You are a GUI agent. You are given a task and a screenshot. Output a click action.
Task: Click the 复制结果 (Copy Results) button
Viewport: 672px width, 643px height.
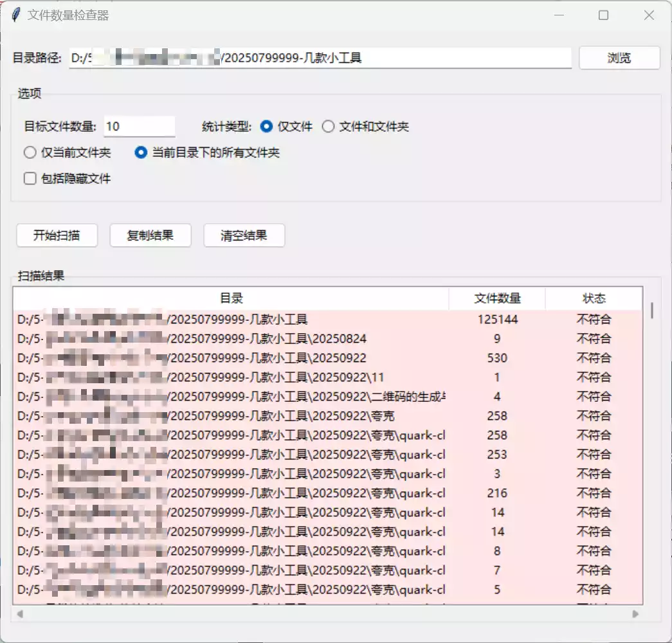coord(150,235)
